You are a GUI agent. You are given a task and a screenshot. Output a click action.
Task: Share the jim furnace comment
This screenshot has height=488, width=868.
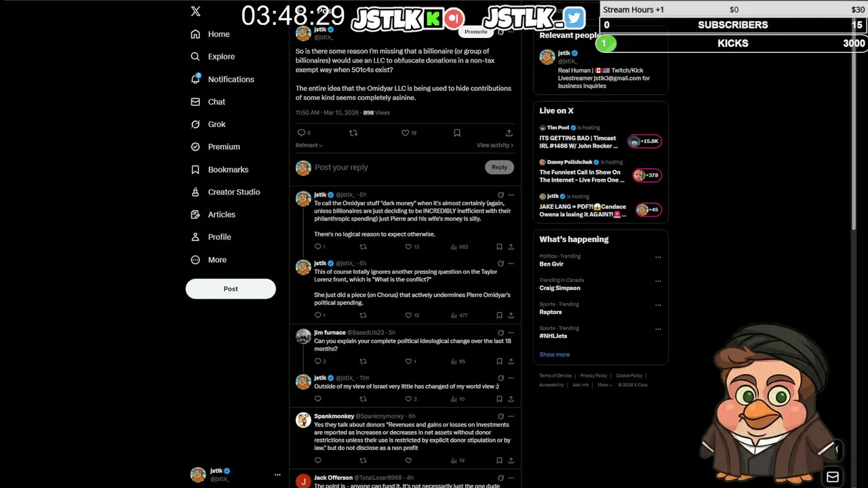point(511,361)
